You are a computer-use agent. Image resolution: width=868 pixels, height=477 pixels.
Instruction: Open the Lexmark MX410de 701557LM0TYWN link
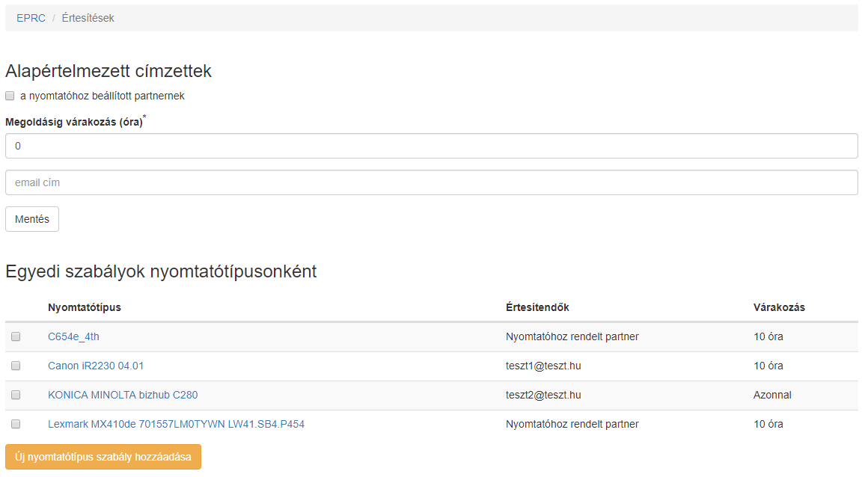coord(176,424)
